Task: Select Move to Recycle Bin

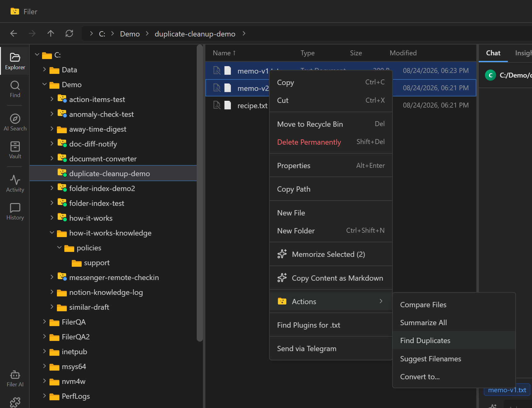Action: pyautogui.click(x=331, y=124)
